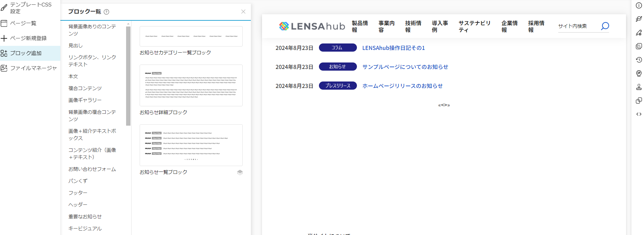Click the お知らせ一覧ブロック caption text
Image resolution: width=644 pixels, height=235 pixels.
tap(163, 172)
